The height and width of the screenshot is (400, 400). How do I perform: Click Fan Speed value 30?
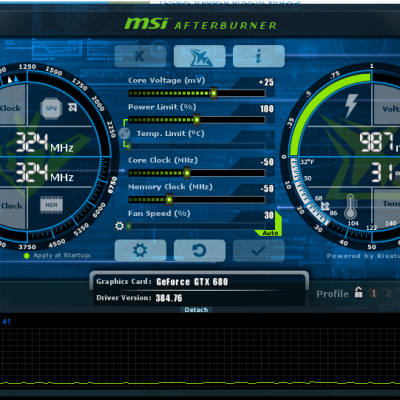click(269, 215)
